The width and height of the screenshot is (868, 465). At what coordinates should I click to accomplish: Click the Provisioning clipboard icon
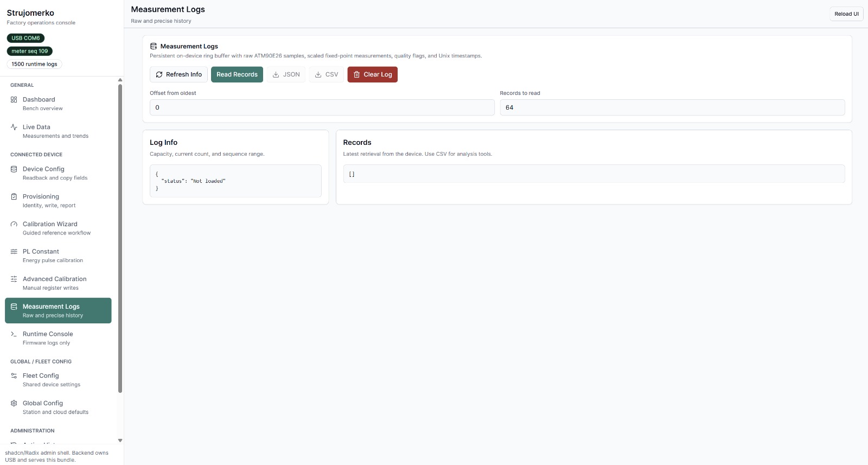tap(14, 196)
